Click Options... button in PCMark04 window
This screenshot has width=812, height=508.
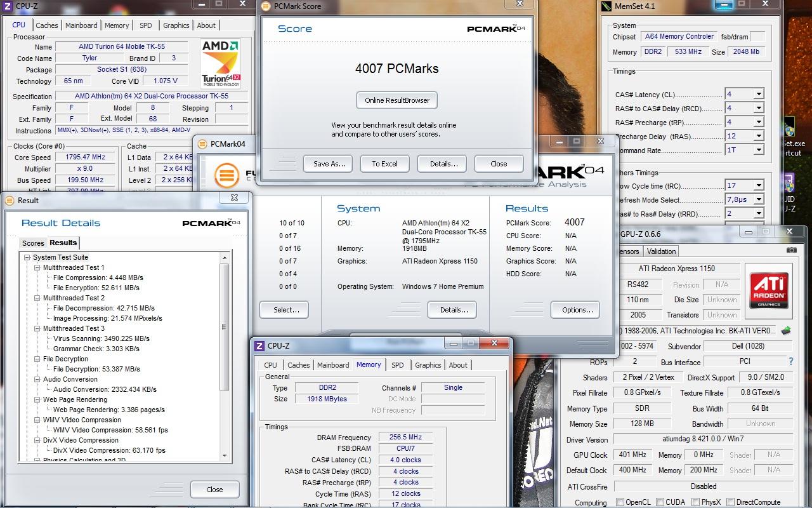click(x=575, y=310)
